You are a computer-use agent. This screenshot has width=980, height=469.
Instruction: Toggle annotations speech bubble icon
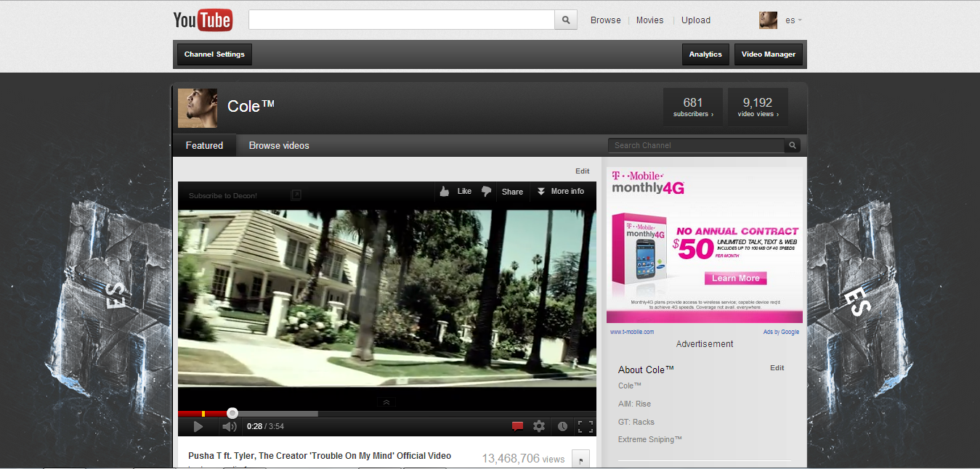(517, 427)
